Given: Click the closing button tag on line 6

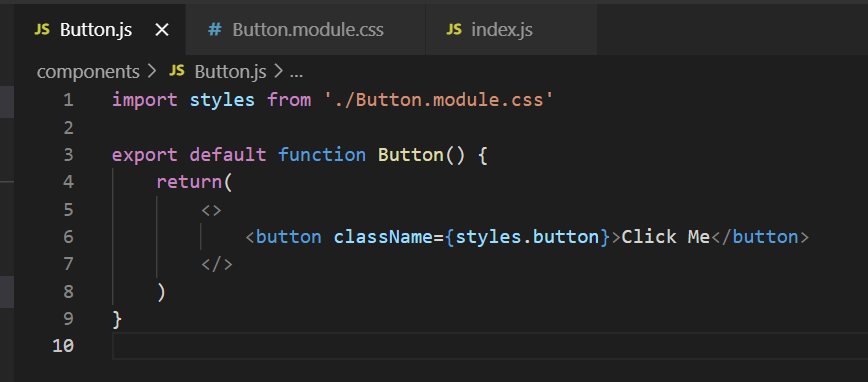Looking at the screenshot, I should [x=760, y=237].
